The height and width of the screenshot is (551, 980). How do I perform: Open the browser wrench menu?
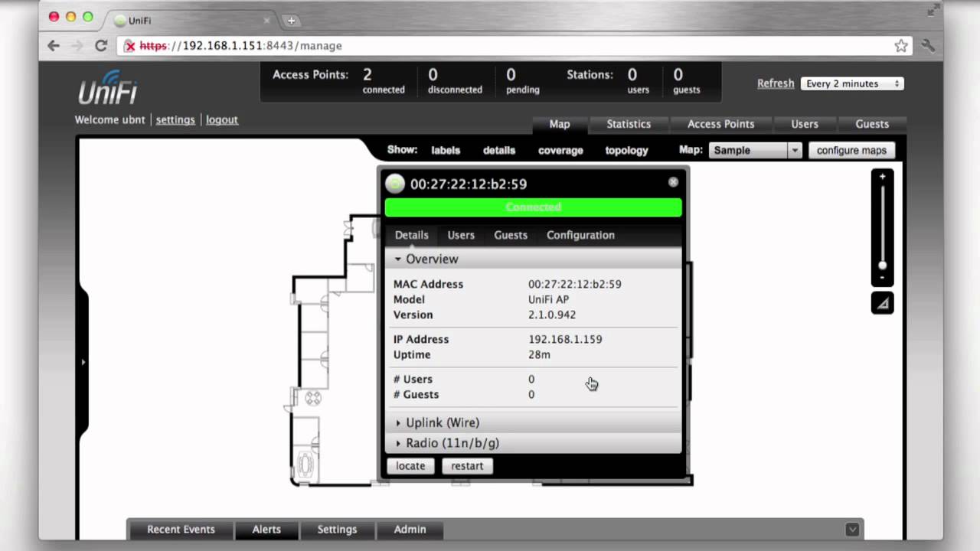[928, 46]
